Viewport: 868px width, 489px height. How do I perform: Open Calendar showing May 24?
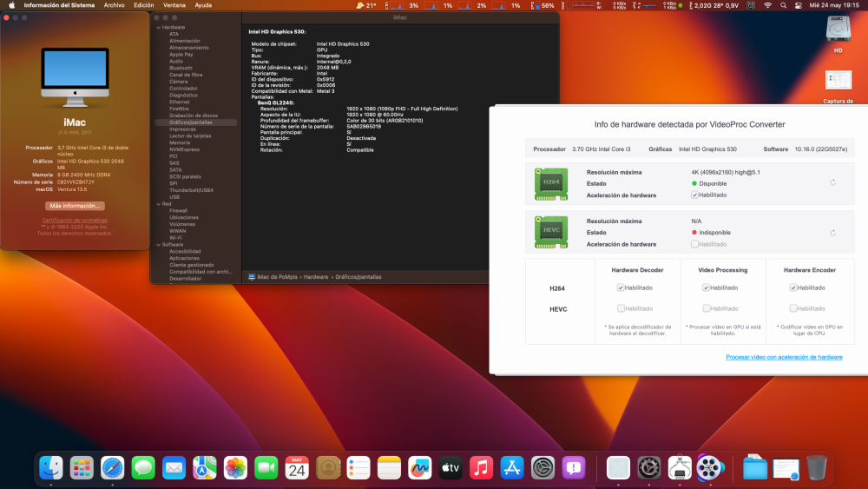click(x=297, y=468)
